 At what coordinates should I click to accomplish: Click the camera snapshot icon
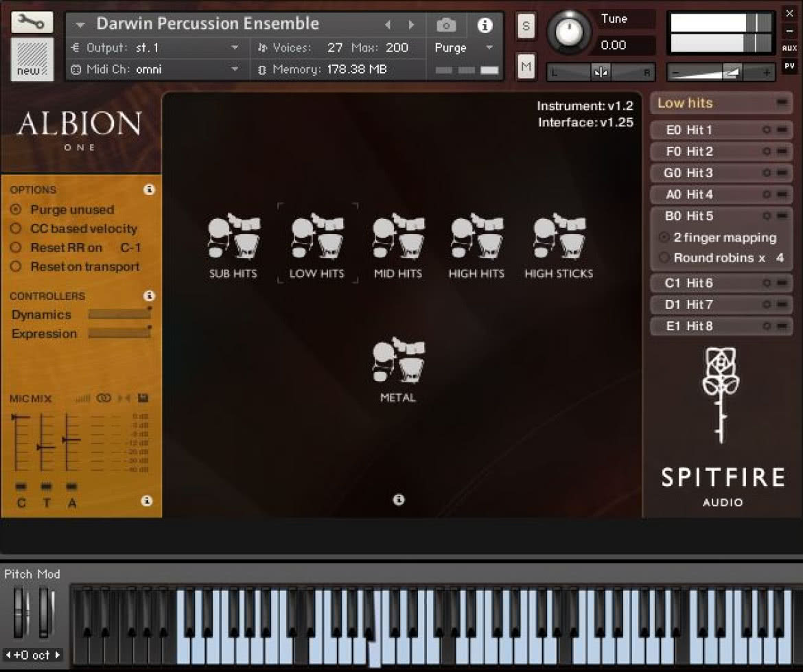446,25
